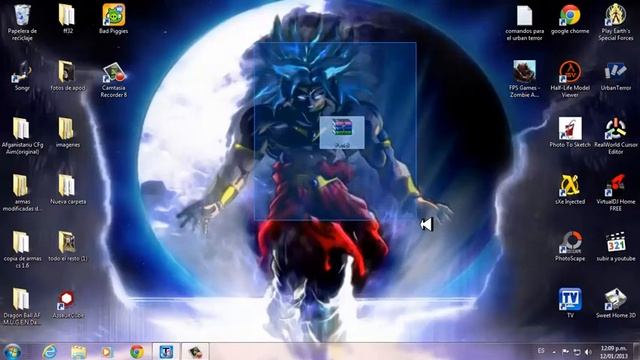Click the Show desktop button at taskbar end
This screenshot has width=640, height=360.
click(x=636, y=351)
